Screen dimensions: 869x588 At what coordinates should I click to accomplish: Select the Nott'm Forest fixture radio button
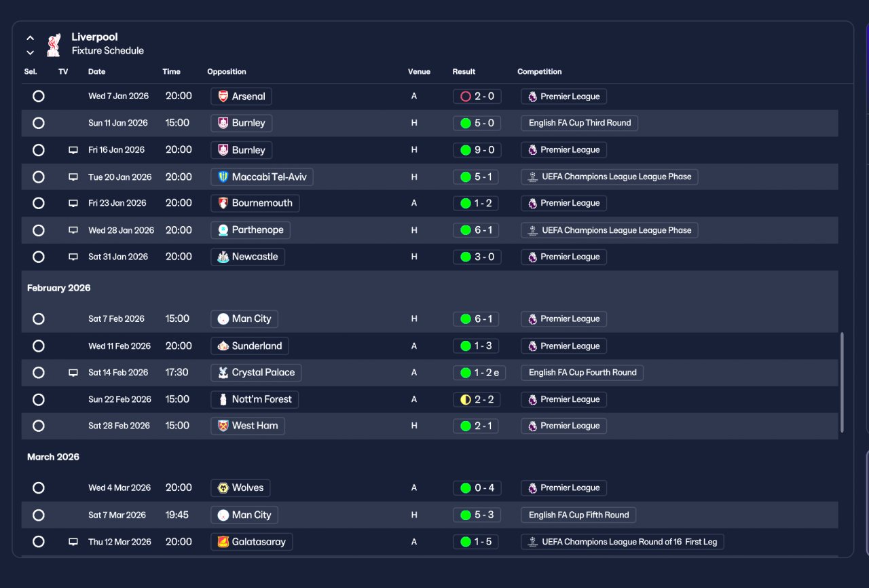pos(39,399)
